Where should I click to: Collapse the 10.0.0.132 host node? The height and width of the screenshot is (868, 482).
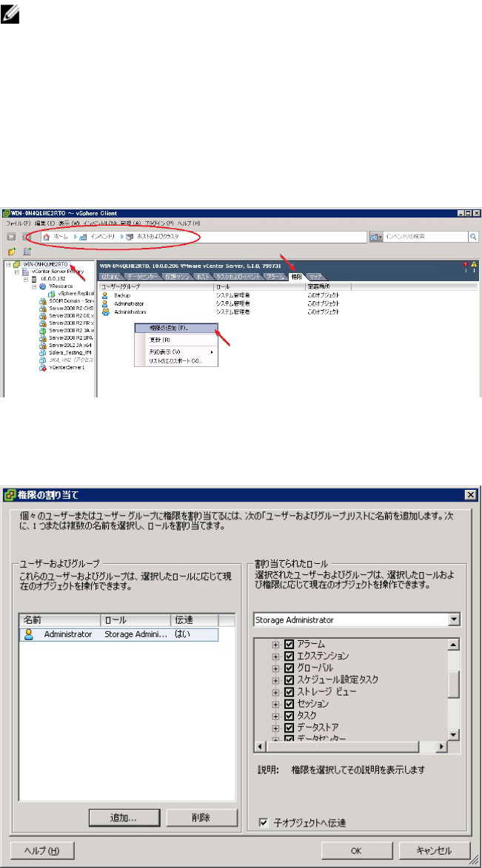(x=26, y=279)
